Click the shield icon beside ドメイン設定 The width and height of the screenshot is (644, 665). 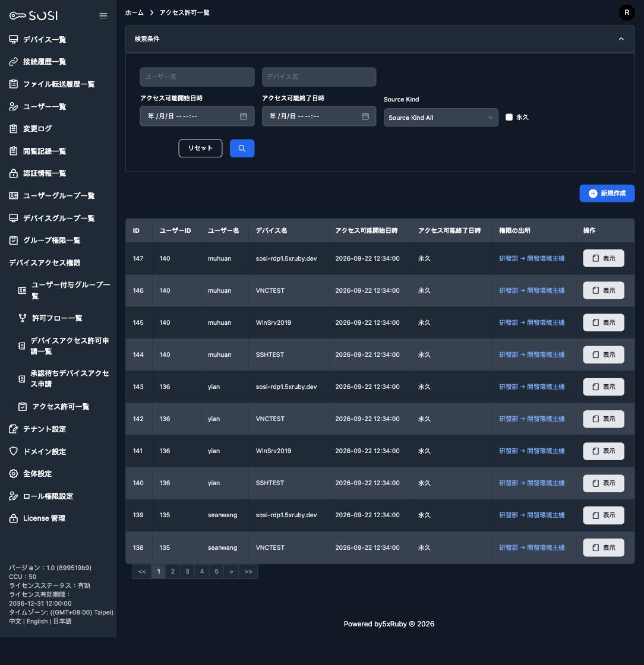coord(14,451)
